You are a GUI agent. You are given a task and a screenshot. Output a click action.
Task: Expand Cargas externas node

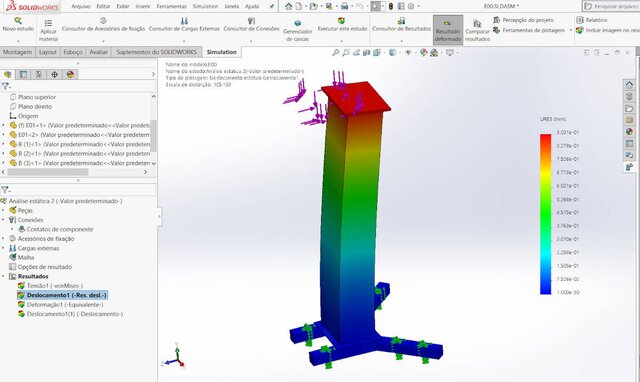tap(3, 248)
